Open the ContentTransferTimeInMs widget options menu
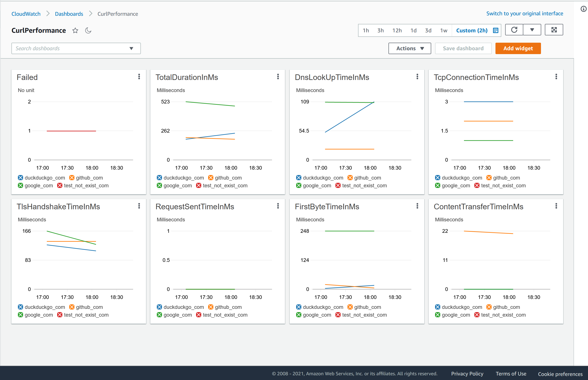 click(556, 206)
